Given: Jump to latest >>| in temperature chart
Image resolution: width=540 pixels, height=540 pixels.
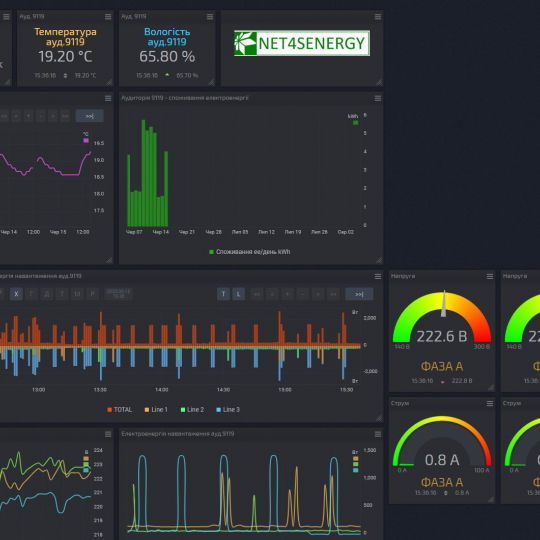Looking at the screenshot, I should (90, 116).
